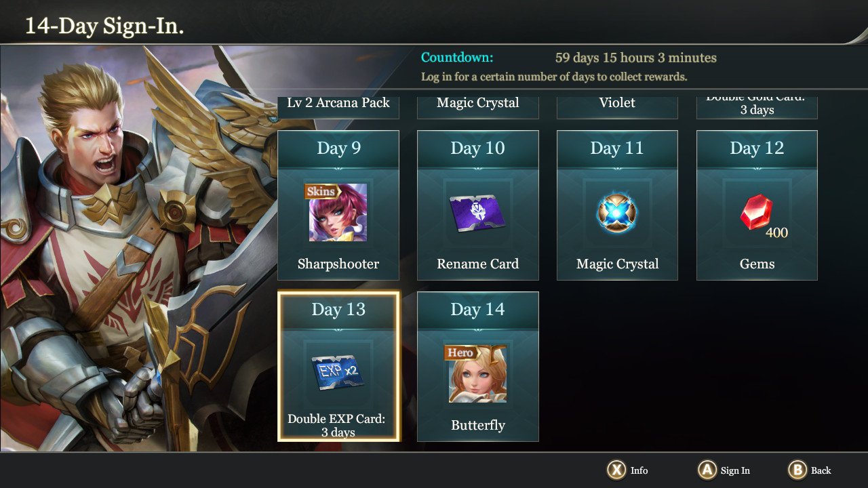Select the Double EXP Card icon

coord(338,373)
